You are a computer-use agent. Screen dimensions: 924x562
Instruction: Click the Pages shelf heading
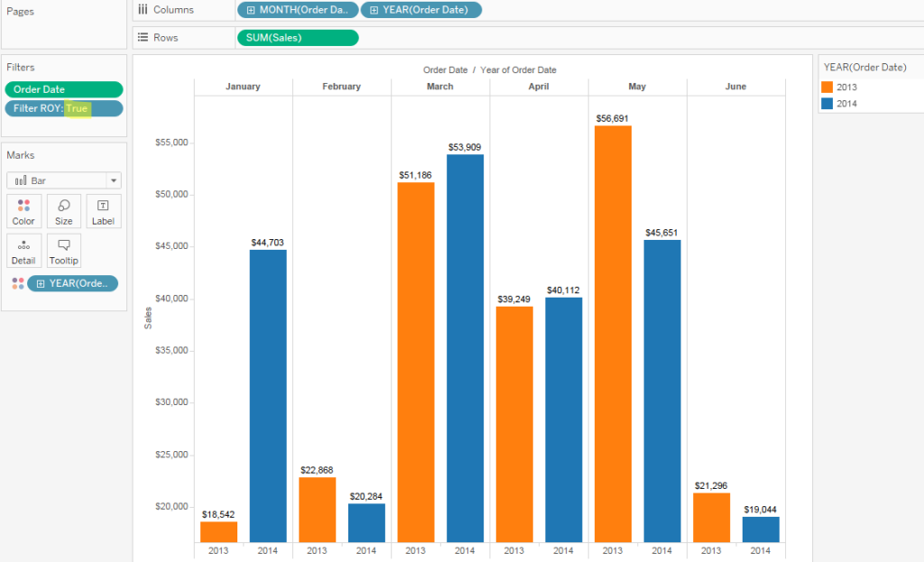point(20,11)
